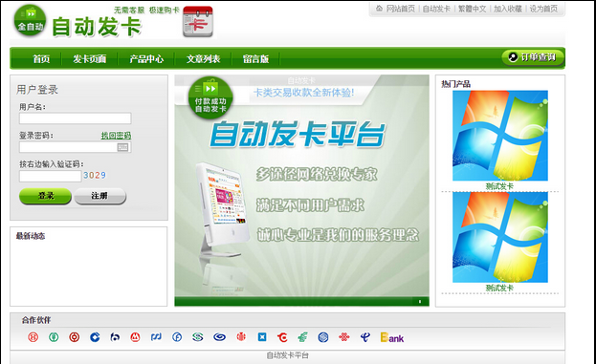Open the 产品中心 menu item
This screenshot has height=364, width=596.
(x=146, y=59)
